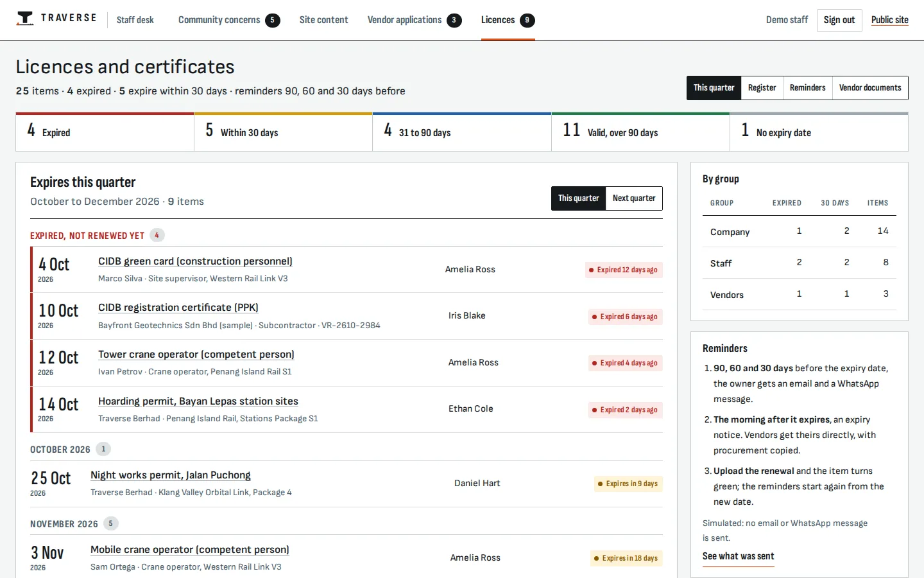The height and width of the screenshot is (578, 924).
Task: Open Night works permit, Jalan Puchong
Action: tap(171, 475)
